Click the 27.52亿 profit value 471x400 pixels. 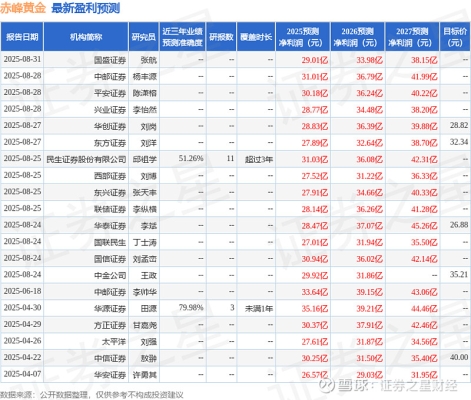point(315,176)
